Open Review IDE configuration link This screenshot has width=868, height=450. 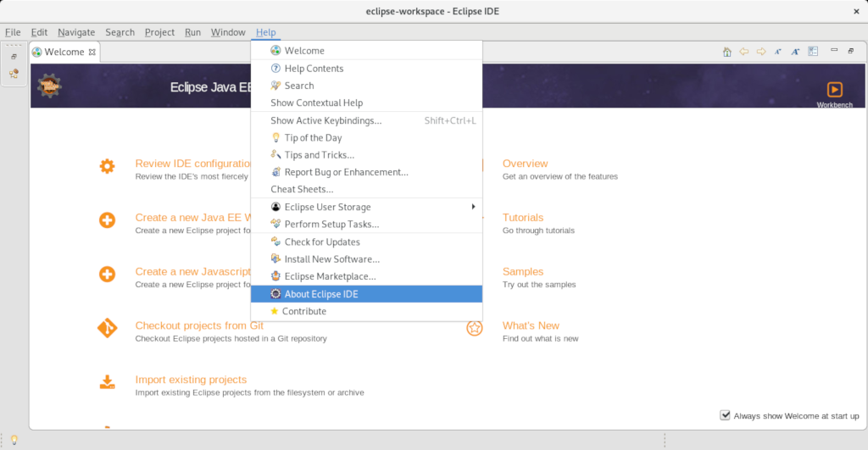pos(193,164)
